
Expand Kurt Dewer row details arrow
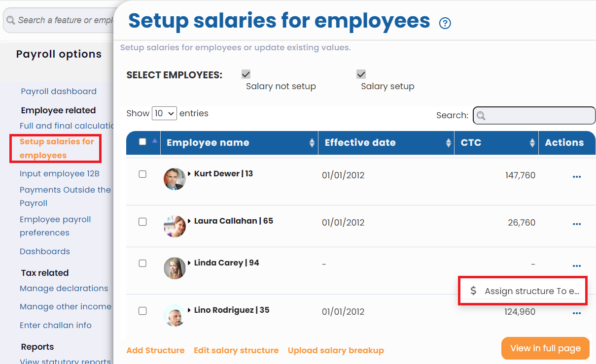(190, 174)
